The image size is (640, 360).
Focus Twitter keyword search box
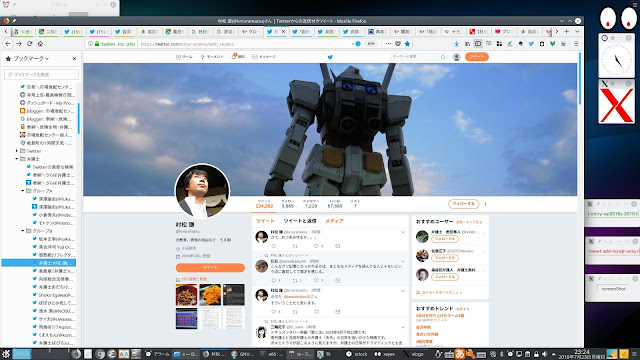(x=418, y=57)
